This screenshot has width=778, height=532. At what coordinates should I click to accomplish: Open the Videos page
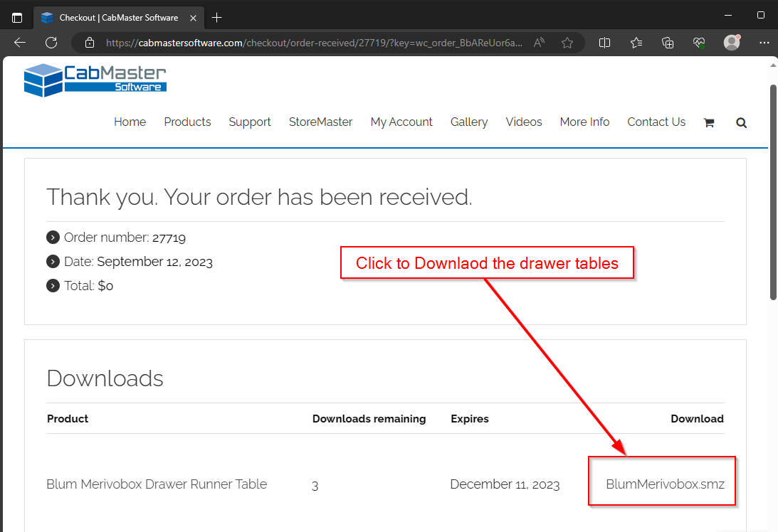click(x=523, y=122)
